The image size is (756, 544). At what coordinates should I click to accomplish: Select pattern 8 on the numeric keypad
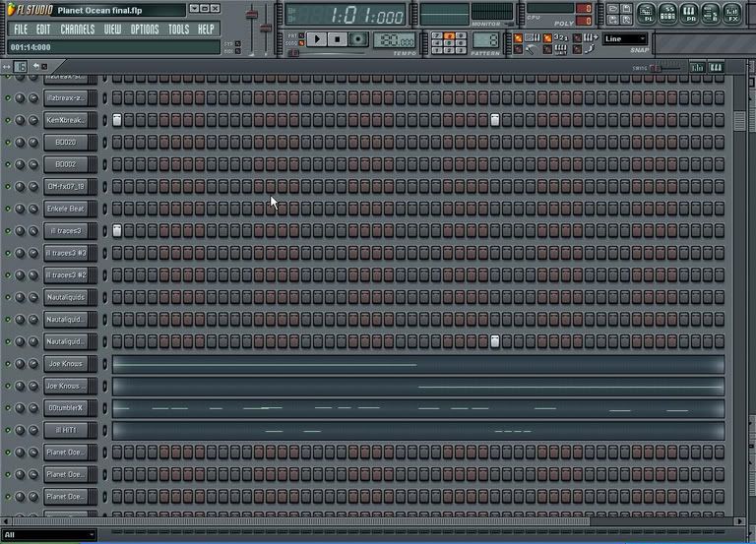(449, 36)
